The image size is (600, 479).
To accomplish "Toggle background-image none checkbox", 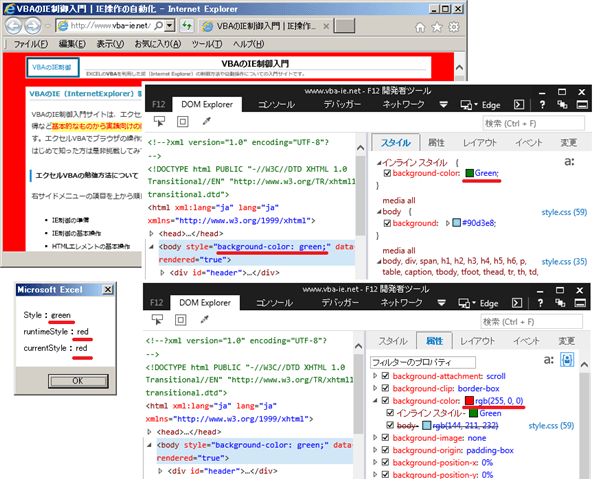I will pyautogui.click(x=386, y=438).
